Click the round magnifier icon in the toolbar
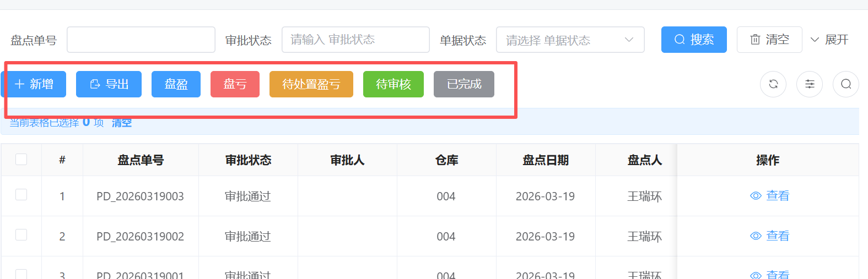Viewport: 868px width, 279px height. point(845,84)
